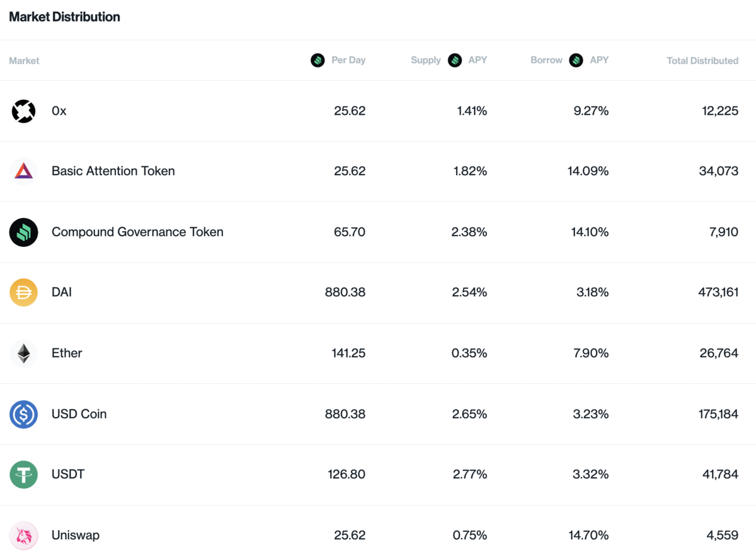Viewport: 756px width, 560px height.
Task: Click the DAI coin icon
Action: 23,293
